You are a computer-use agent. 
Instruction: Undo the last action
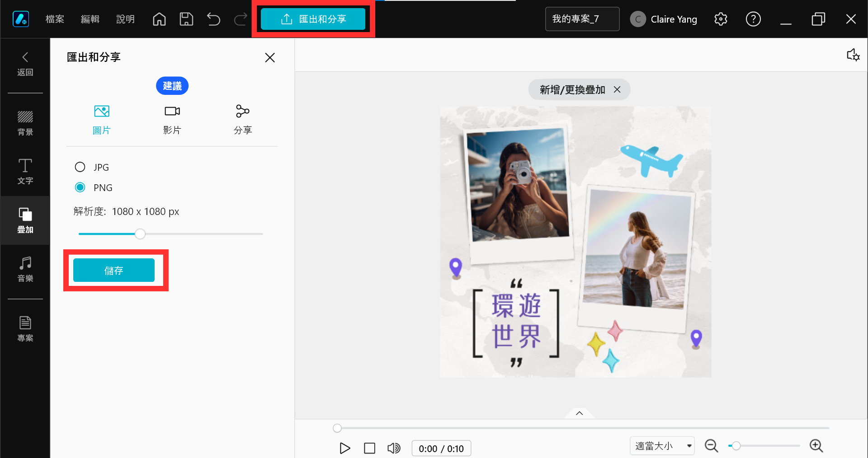(213, 19)
